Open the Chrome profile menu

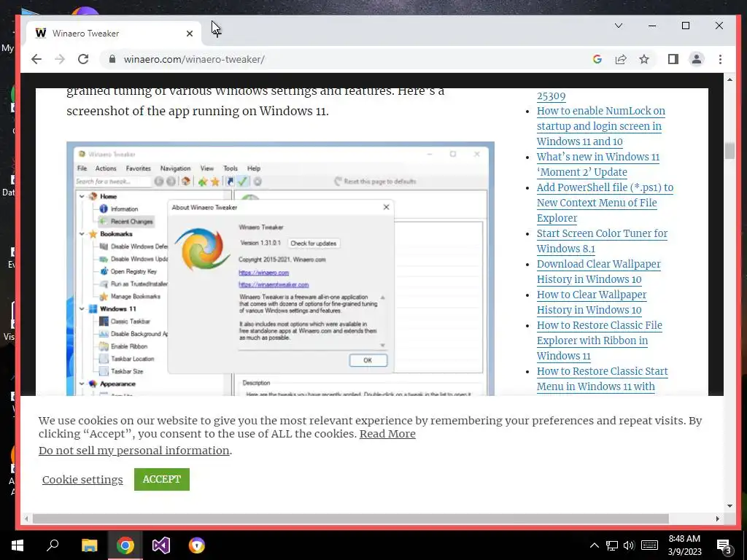[697, 59]
